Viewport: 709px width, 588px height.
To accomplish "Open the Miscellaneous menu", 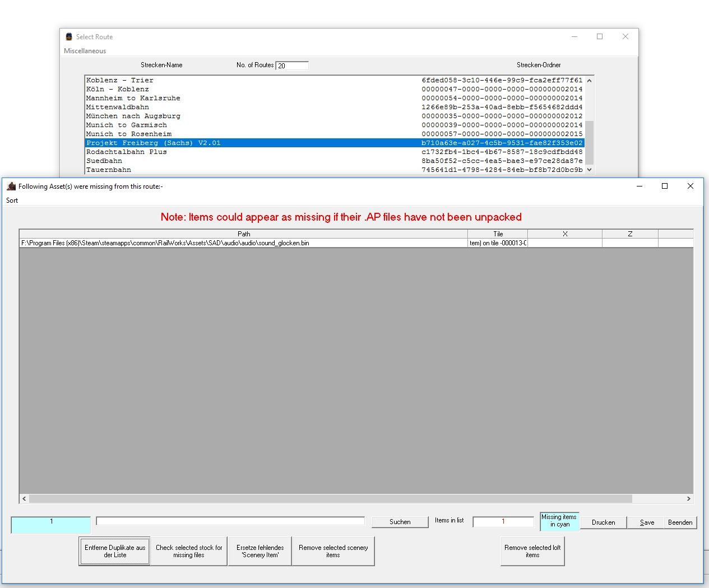I will (x=85, y=51).
